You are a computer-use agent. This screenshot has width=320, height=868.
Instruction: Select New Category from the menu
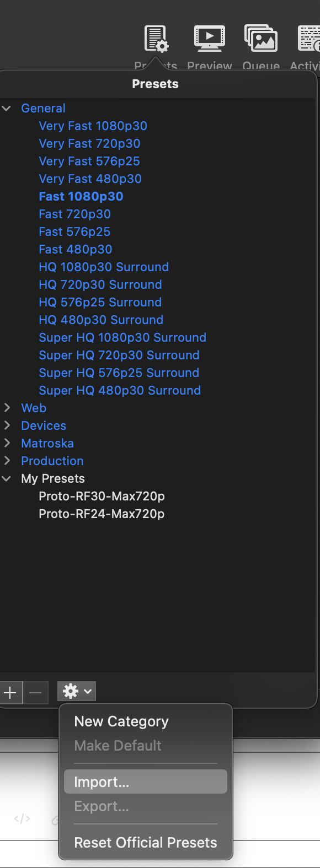tap(121, 721)
